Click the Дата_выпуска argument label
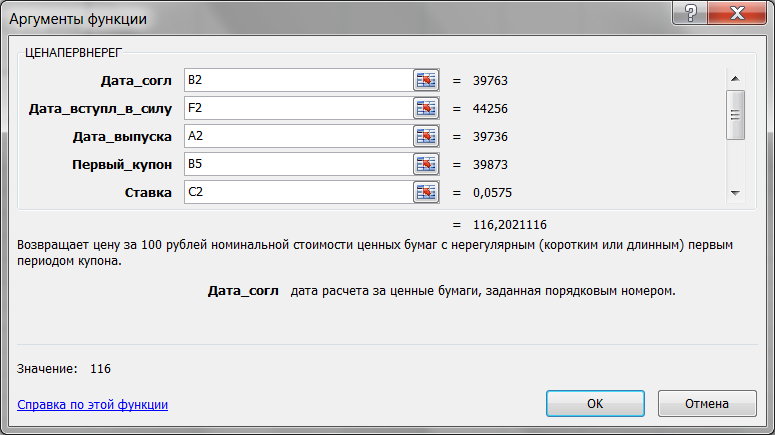 (x=122, y=136)
